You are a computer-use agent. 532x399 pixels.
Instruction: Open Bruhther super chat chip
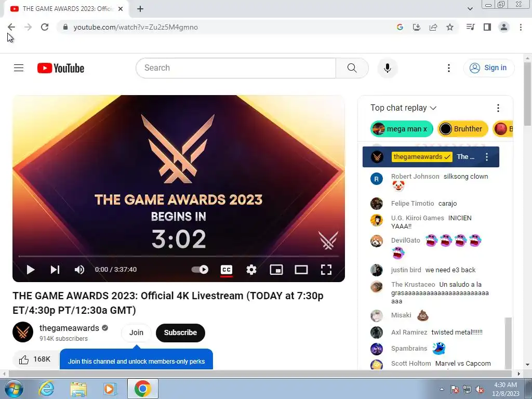point(462,129)
